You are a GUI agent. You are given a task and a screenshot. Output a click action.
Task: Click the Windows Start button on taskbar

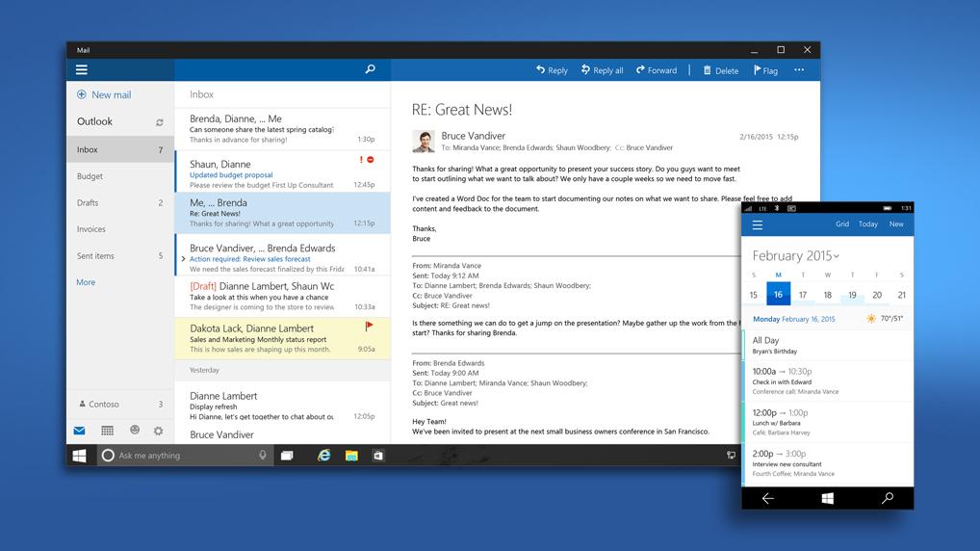click(x=79, y=456)
